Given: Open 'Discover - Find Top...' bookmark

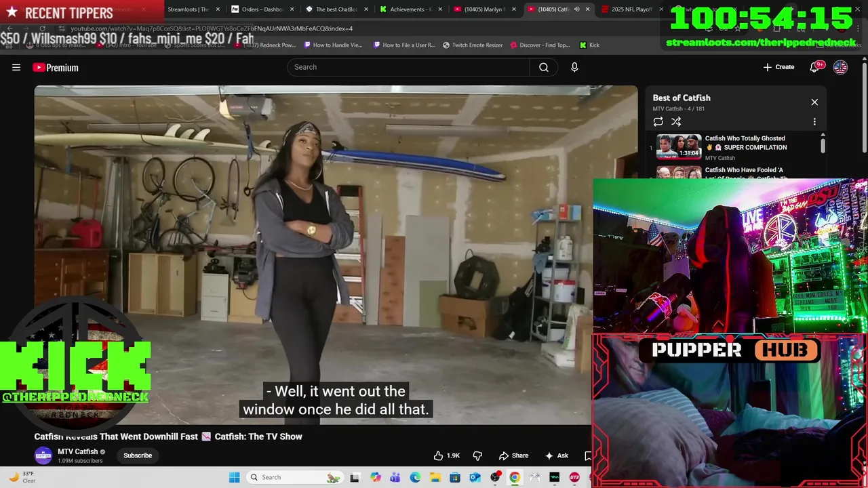Looking at the screenshot, I should [x=540, y=45].
